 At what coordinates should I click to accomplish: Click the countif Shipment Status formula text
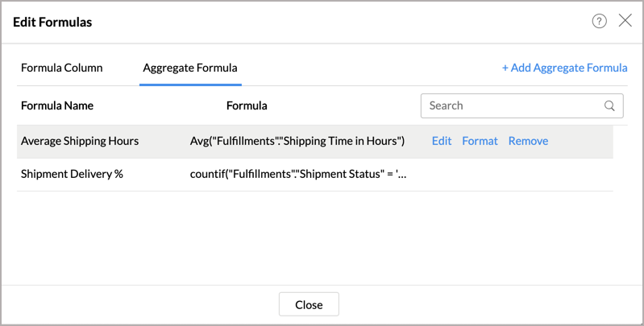[298, 174]
